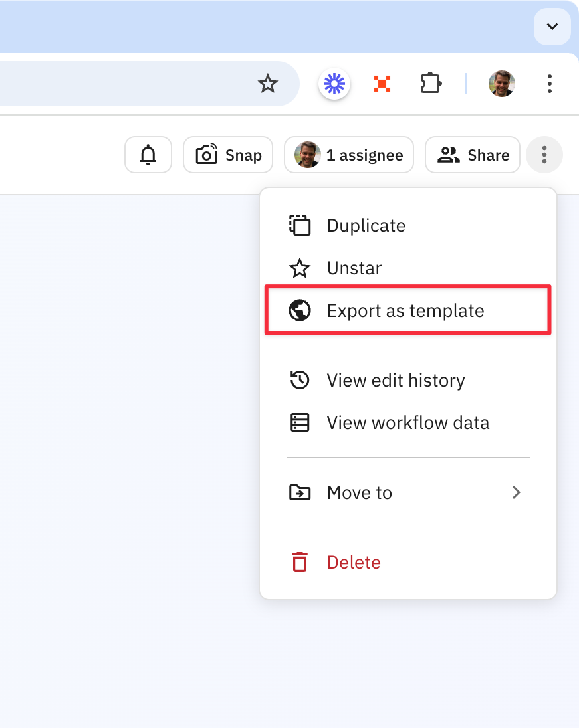Click the Share button
Image resolution: width=579 pixels, height=728 pixels.
pyautogui.click(x=473, y=155)
